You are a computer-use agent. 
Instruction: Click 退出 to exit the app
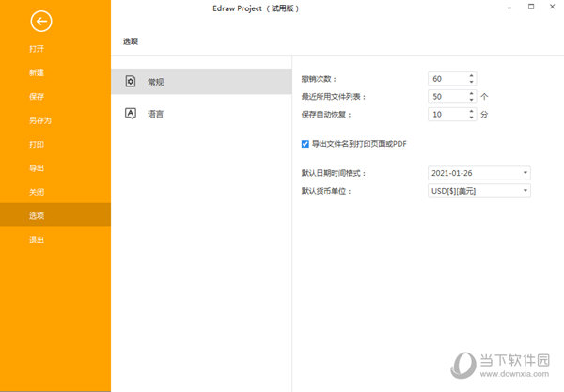(37, 240)
